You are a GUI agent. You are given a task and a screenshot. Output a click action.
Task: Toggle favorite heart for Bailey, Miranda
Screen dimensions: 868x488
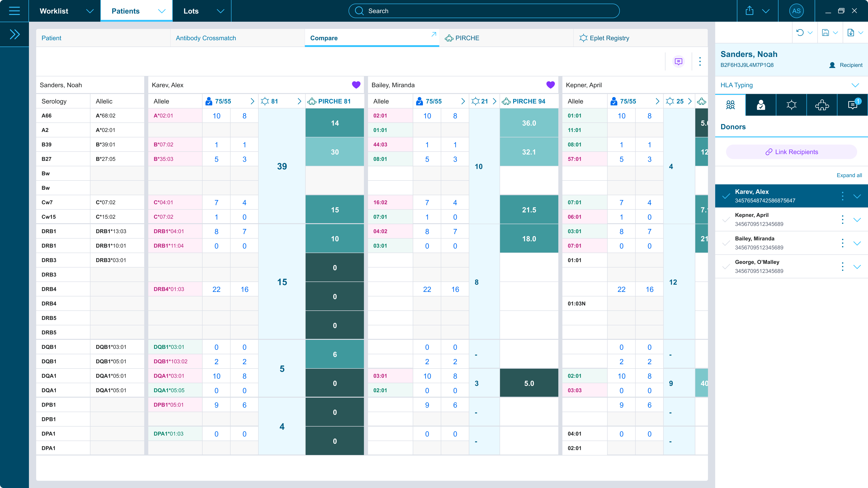point(550,85)
